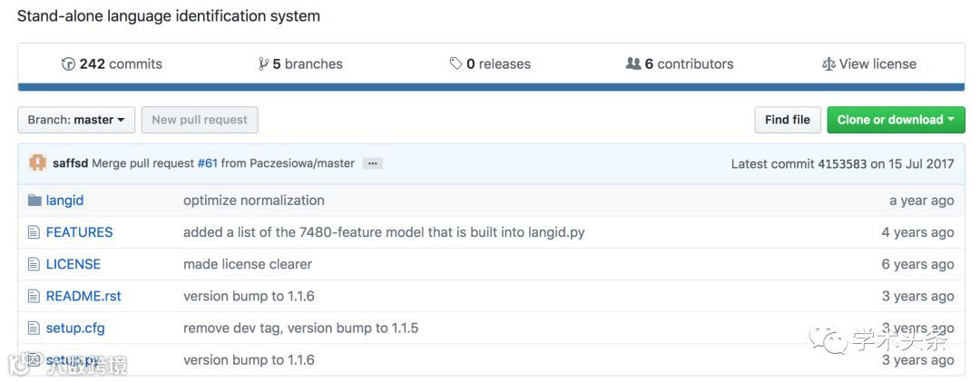Click saffsd's avatar image
The height and width of the screenshot is (383, 980).
37,163
